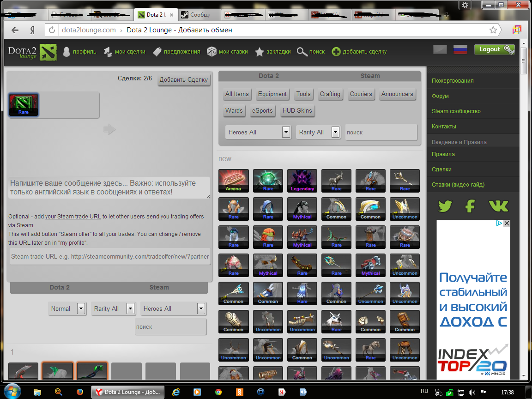Select the Arcana item icon
Viewport: 532px width, 399px height.
(x=233, y=181)
